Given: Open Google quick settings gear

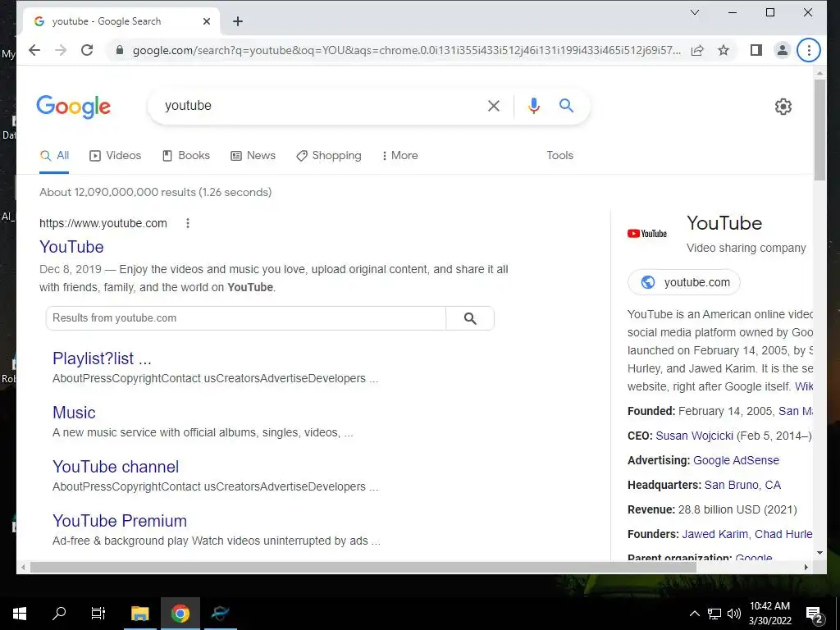Looking at the screenshot, I should pyautogui.click(x=783, y=107).
